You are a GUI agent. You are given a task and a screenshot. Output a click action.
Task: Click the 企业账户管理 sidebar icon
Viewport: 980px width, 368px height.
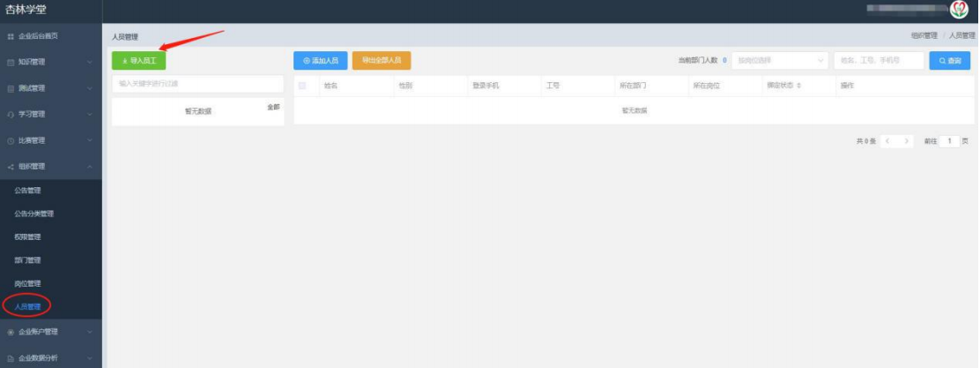(x=10, y=333)
